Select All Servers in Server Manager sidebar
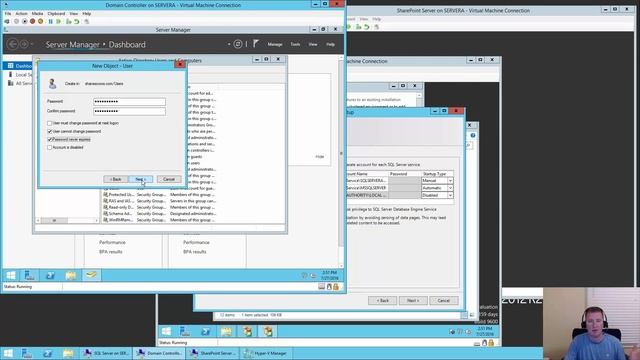The image size is (640, 360). point(19,83)
